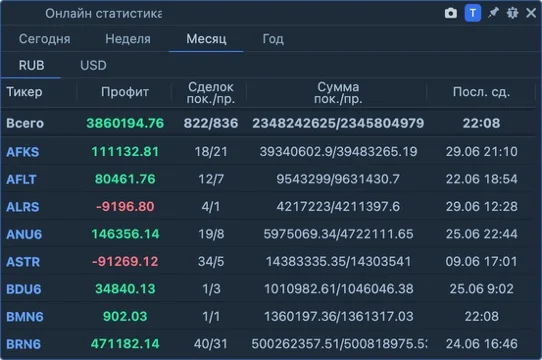Switch to the Неделя tab
542x360 pixels.
click(128, 39)
